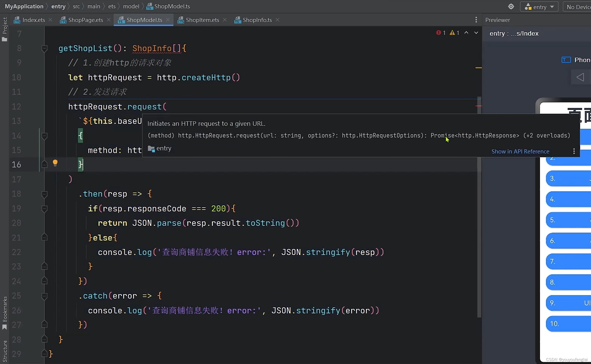The image size is (591, 364).
Task: Select the ShopModel.ts tab
Action: [140, 20]
